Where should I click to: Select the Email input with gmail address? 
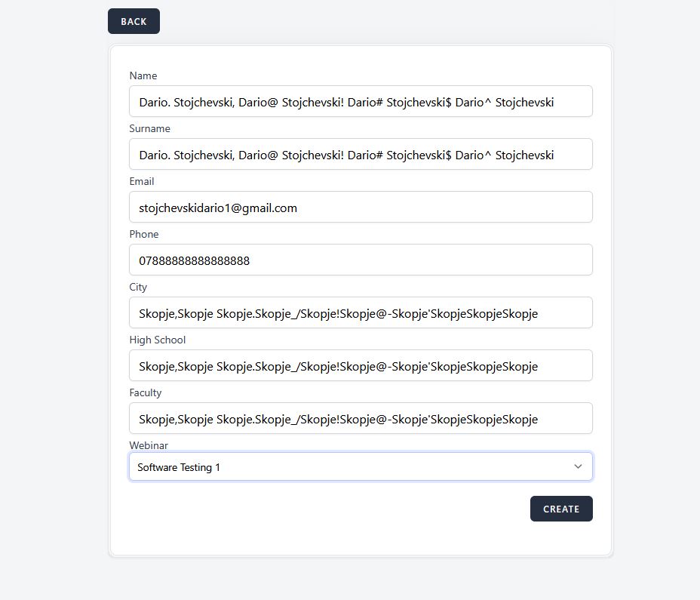pos(361,207)
